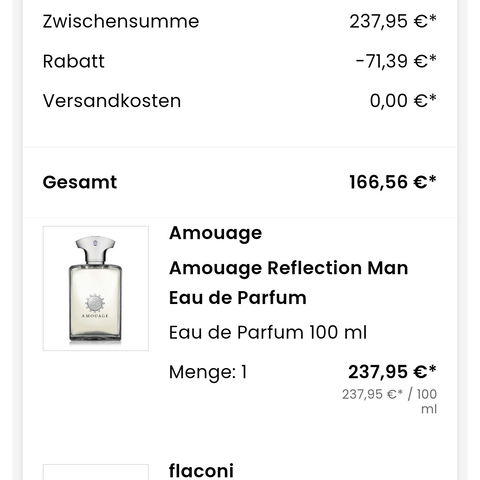
Task: Select the Versandkosten label
Action: [x=112, y=101]
